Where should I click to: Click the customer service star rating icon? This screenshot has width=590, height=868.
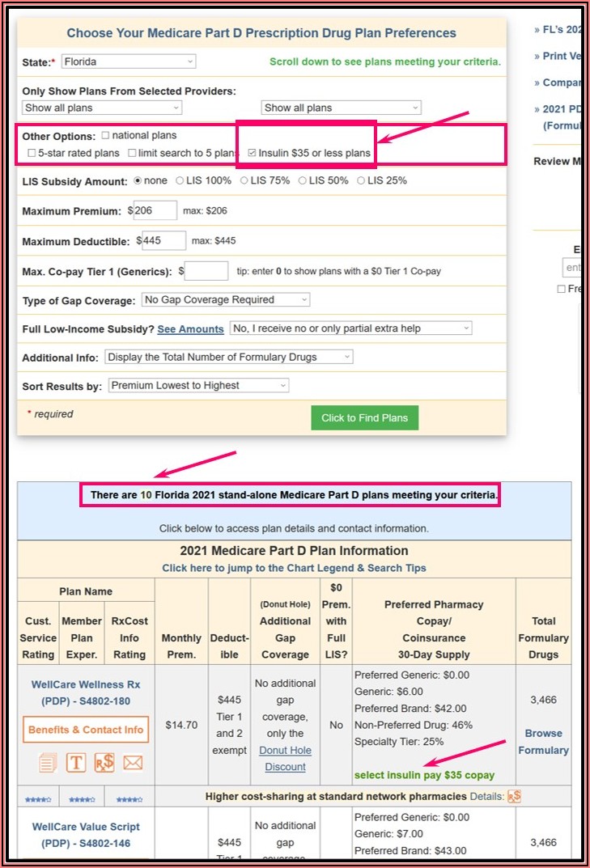coord(37,799)
